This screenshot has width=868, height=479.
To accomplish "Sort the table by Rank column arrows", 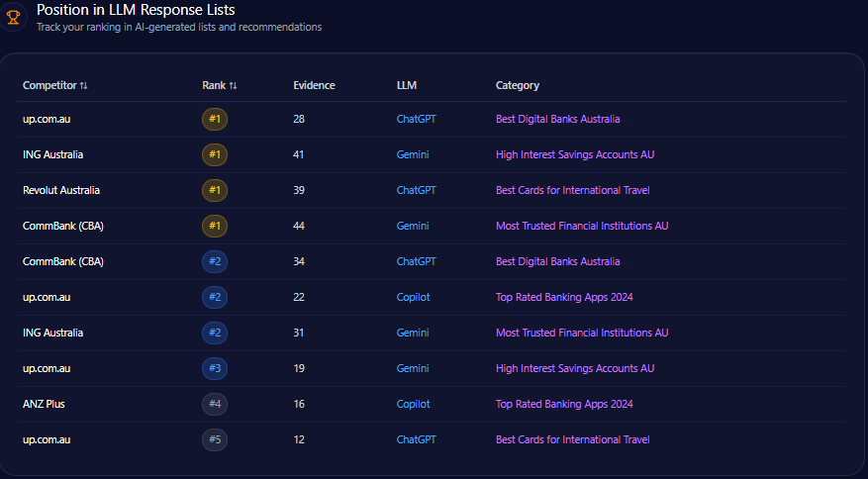I will click(233, 86).
